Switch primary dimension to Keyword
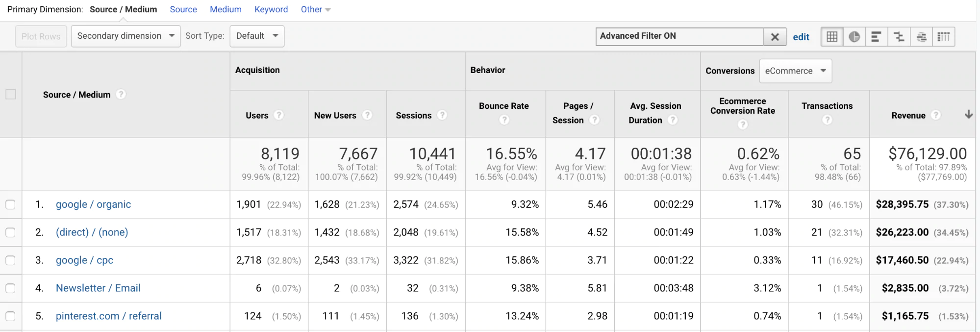The width and height of the screenshot is (980, 332). (x=271, y=9)
